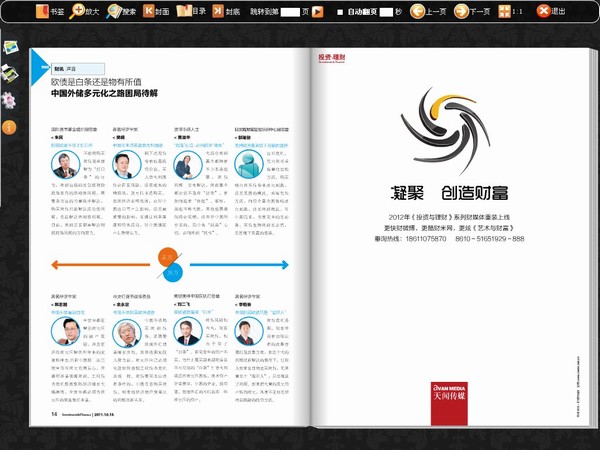Viewport: 600px width, 450px height.
Task: Click the hotline number 18611075870
Action: 426,239
